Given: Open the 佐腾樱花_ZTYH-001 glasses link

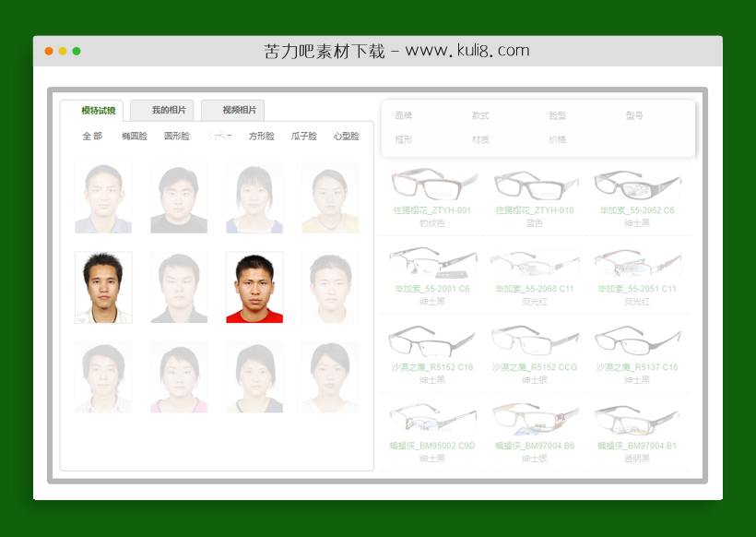Looking at the screenshot, I should [431, 210].
